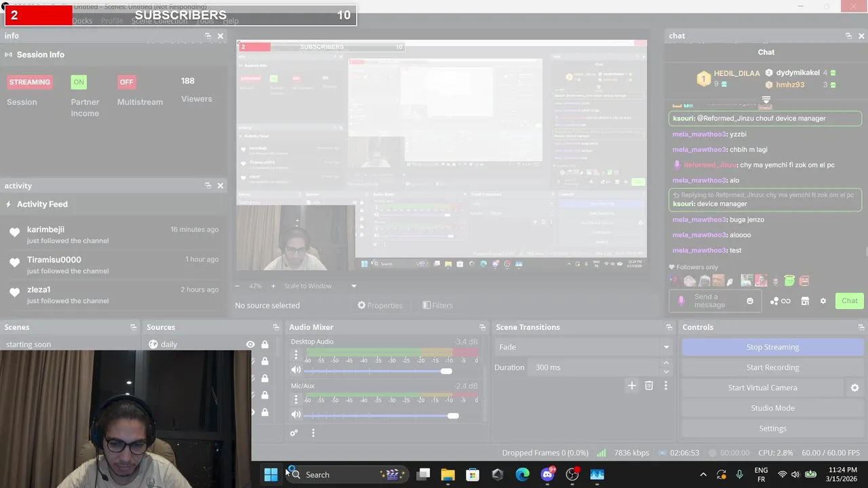Pop out the chat dock

point(848,36)
